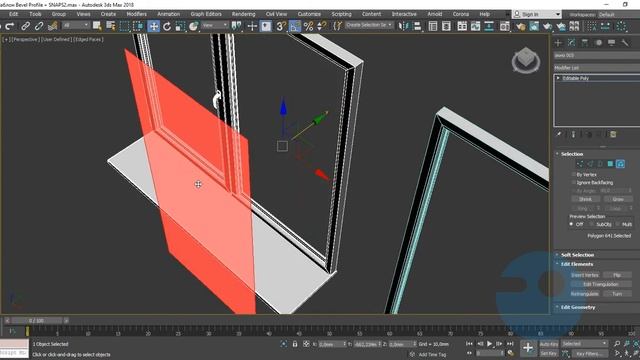The height and width of the screenshot is (360, 640).
Task: Click the Align tool icon
Action: [417, 26]
